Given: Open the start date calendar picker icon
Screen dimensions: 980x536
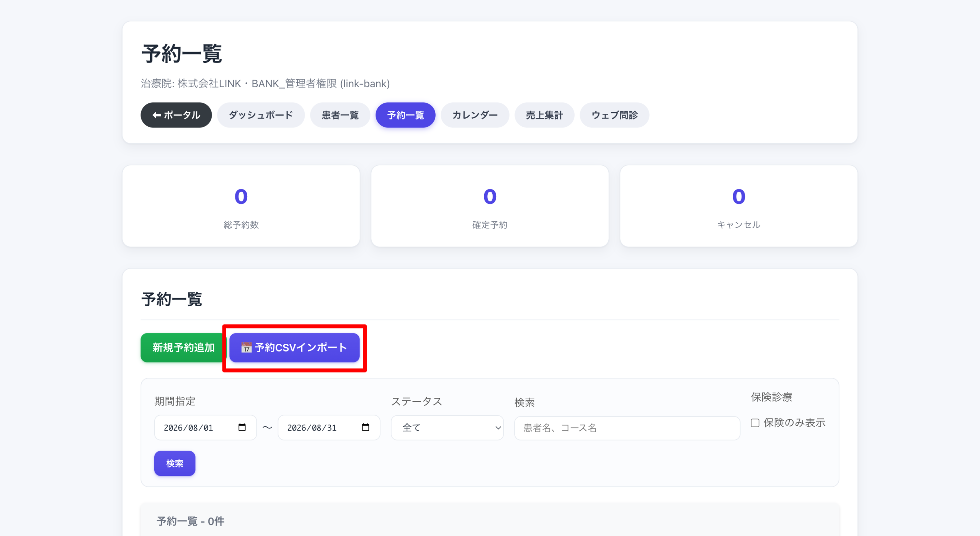Looking at the screenshot, I should tap(242, 427).
